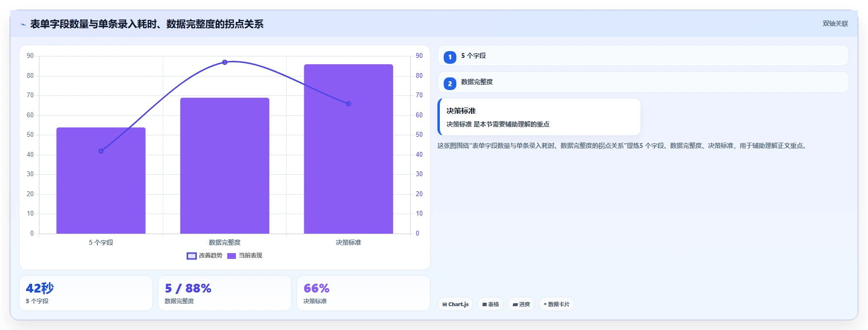The image size is (868, 330).
Task: Click the number 2 badge icon
Action: pyautogui.click(x=450, y=84)
